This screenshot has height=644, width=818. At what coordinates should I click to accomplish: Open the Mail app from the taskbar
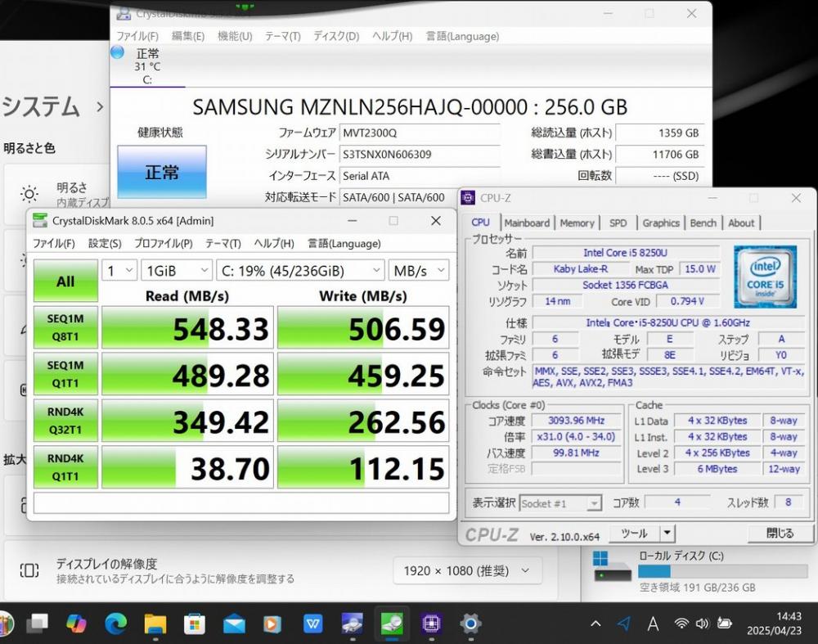pos(234,623)
